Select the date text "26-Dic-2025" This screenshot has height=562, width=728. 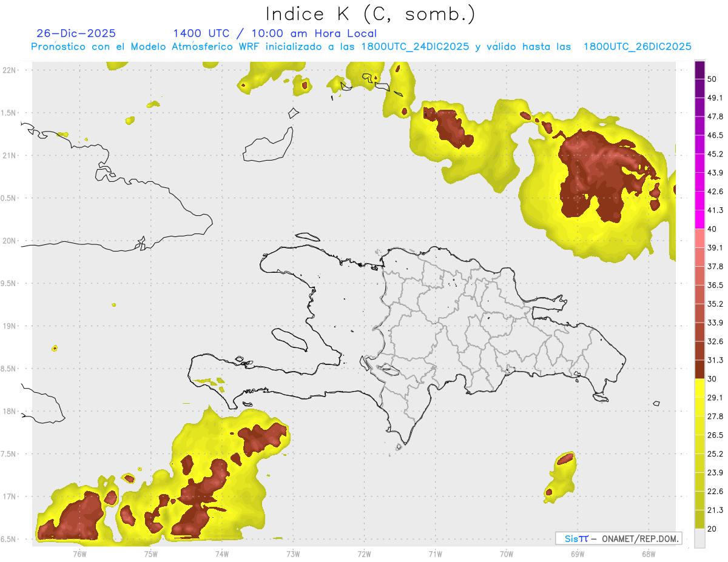point(76,33)
